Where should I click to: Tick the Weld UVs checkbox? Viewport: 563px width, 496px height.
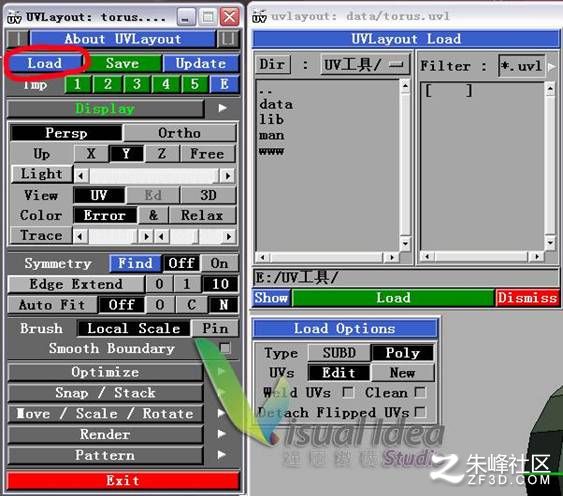tap(348, 392)
